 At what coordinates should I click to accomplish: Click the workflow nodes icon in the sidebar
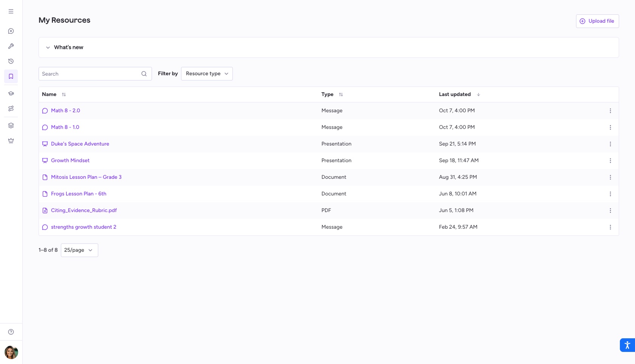coord(11,108)
